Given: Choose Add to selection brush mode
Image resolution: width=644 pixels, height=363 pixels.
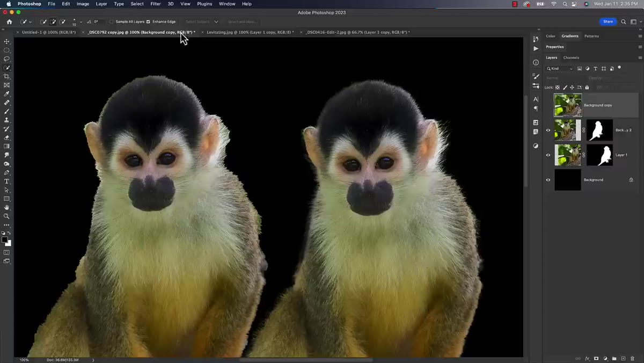Looking at the screenshot, I should tap(53, 21).
